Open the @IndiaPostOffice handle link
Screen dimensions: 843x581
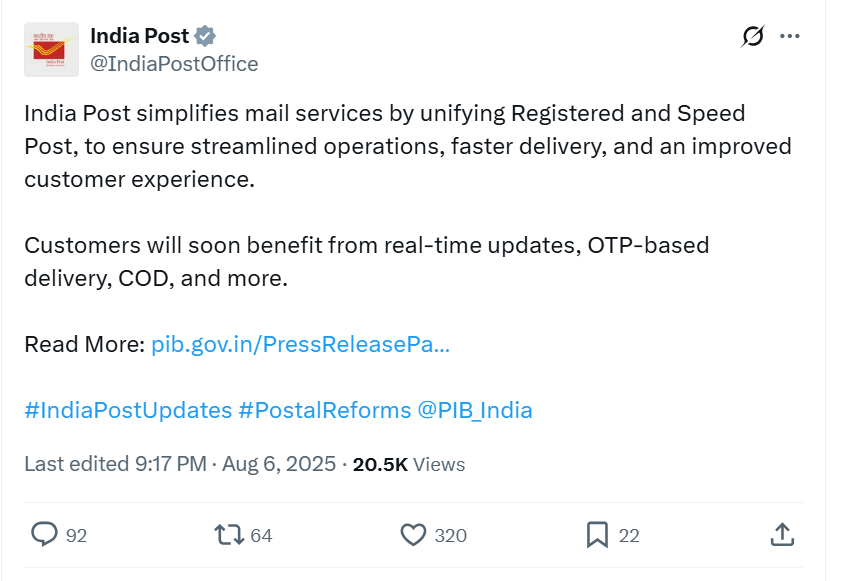click(x=174, y=64)
